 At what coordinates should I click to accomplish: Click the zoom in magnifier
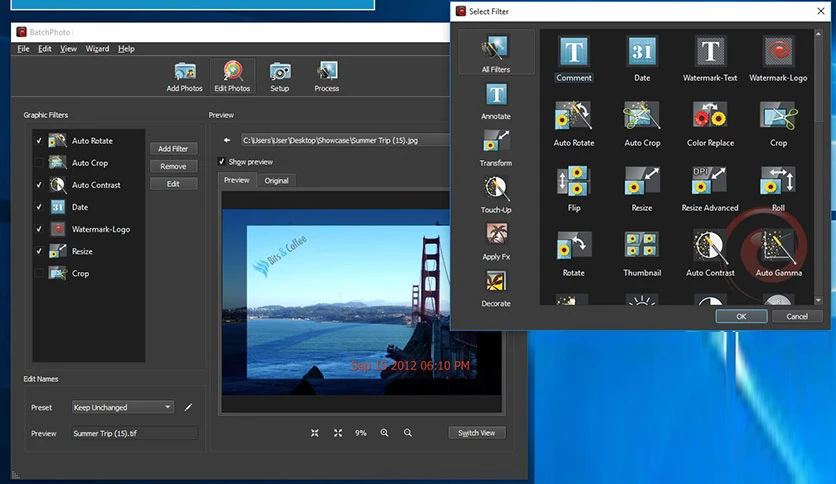pyautogui.click(x=384, y=433)
